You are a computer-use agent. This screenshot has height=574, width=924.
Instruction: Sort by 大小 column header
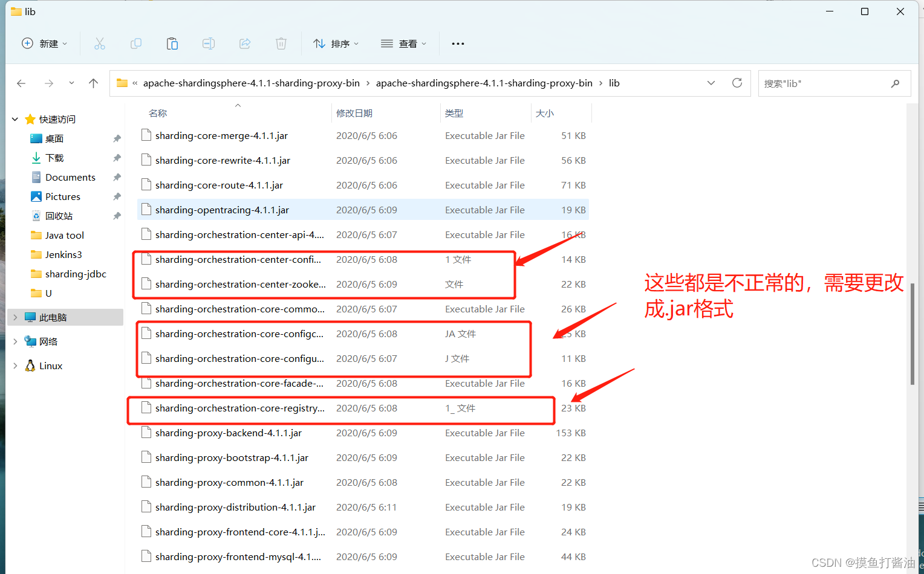click(545, 113)
